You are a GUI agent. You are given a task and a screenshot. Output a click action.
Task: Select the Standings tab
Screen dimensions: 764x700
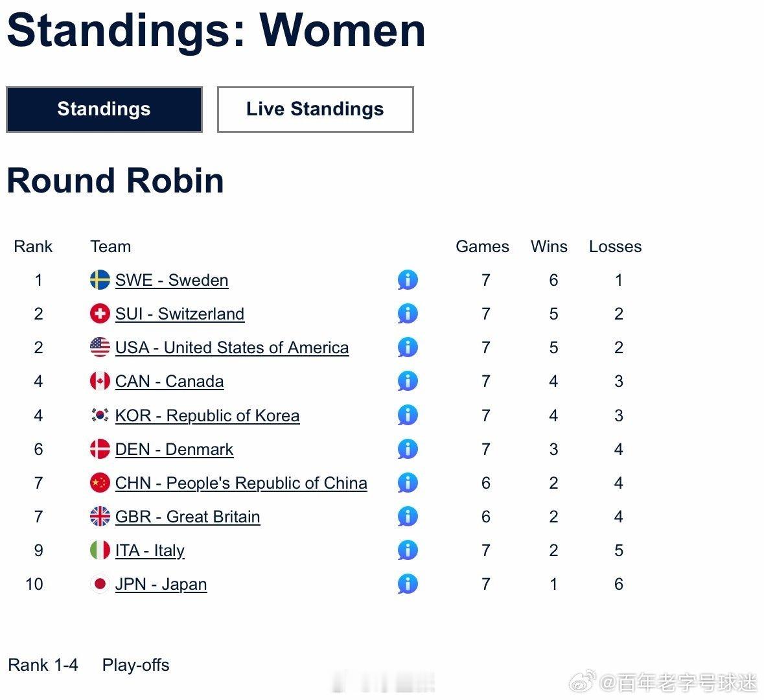pos(104,109)
